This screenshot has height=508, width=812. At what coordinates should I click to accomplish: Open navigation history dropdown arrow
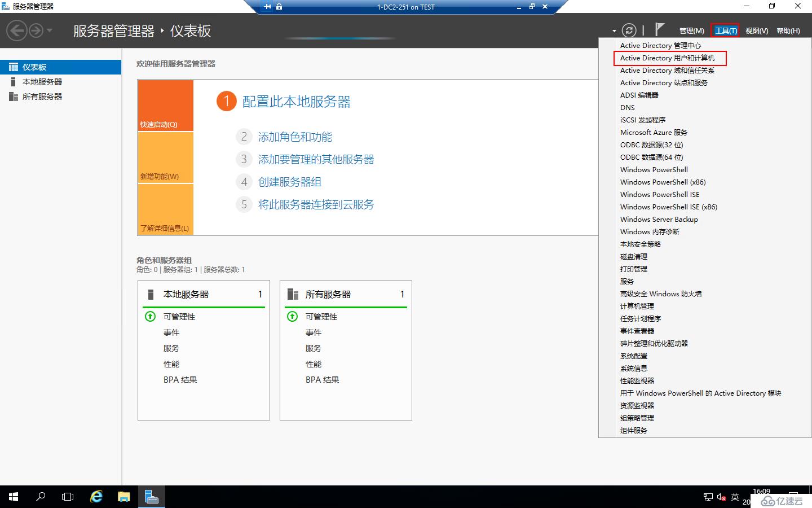[50, 30]
